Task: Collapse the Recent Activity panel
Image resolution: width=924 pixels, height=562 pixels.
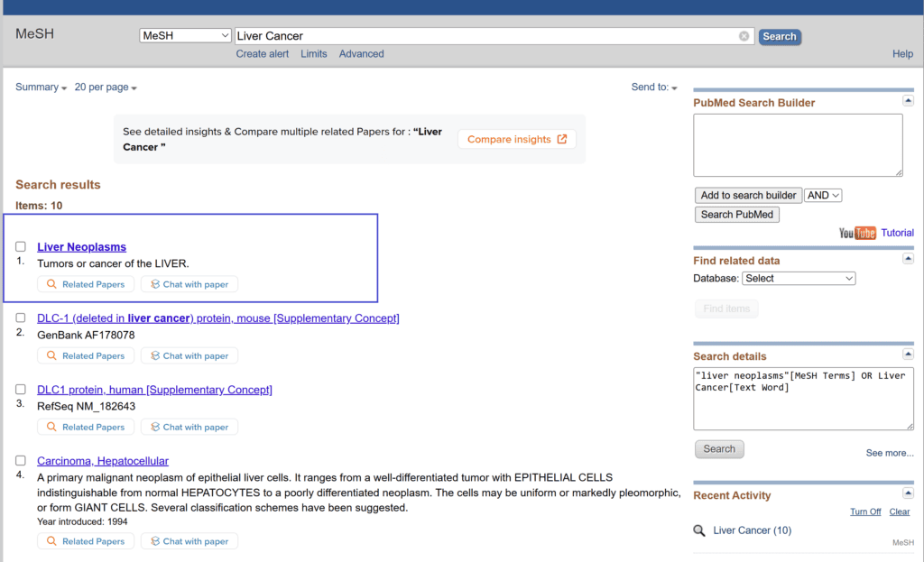Action: pos(908,493)
